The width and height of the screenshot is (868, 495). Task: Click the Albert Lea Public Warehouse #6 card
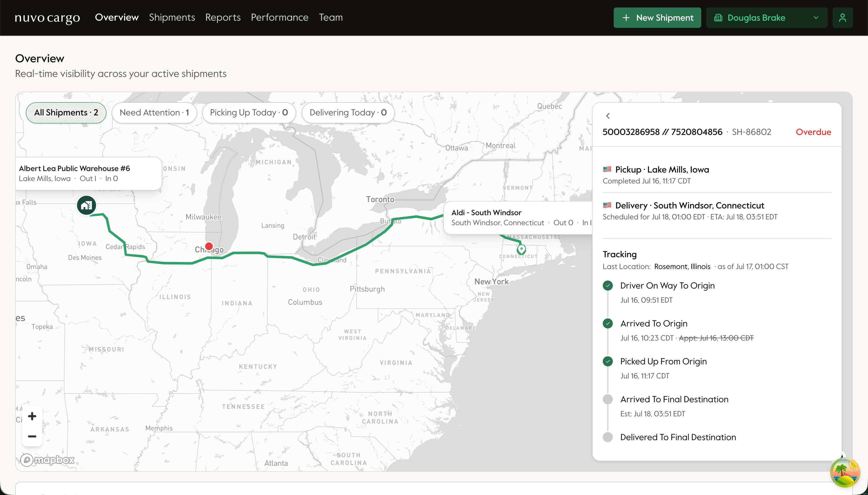tap(88, 173)
